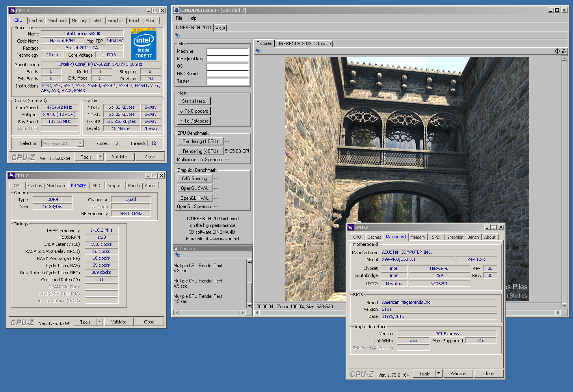
Task: Click the CINEBENCH 2003 title bar icon
Action: coord(177,10)
